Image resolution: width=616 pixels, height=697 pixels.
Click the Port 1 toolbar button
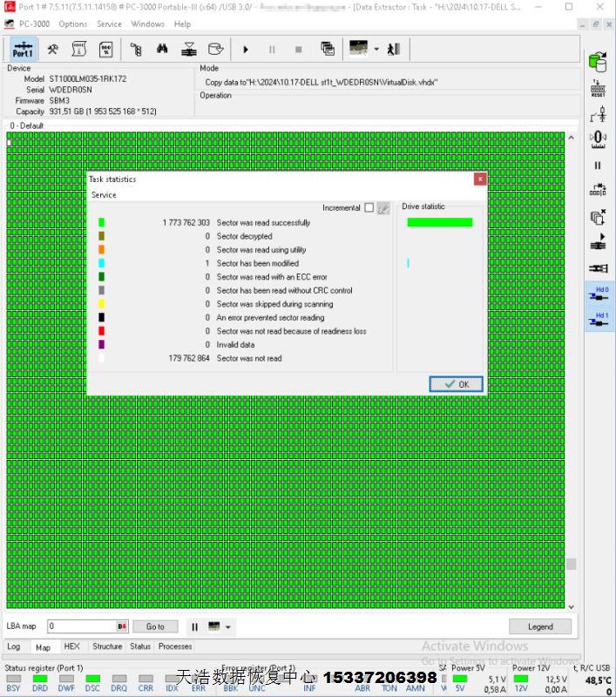tap(23, 50)
